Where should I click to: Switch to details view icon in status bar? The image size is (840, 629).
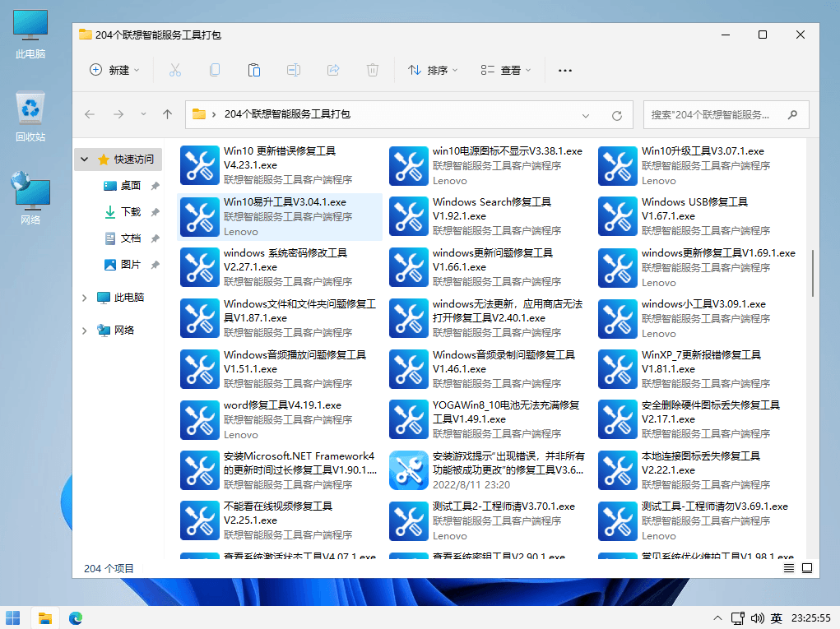788,568
